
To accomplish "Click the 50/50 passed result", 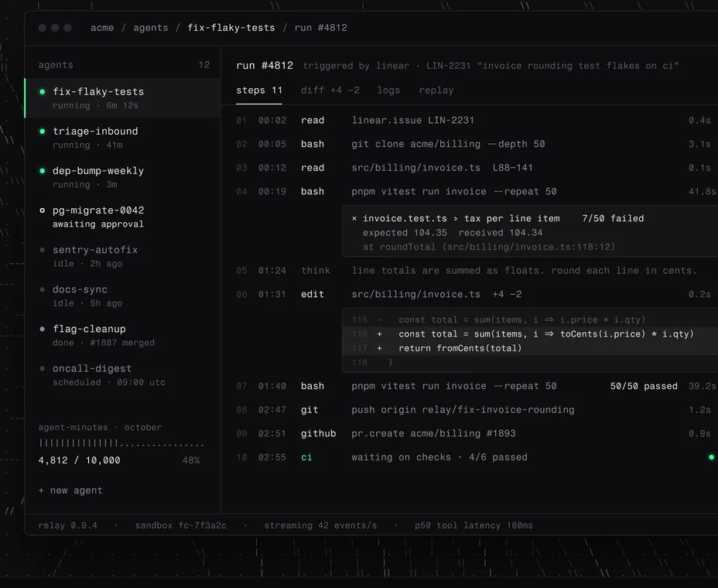I will click(x=644, y=386).
